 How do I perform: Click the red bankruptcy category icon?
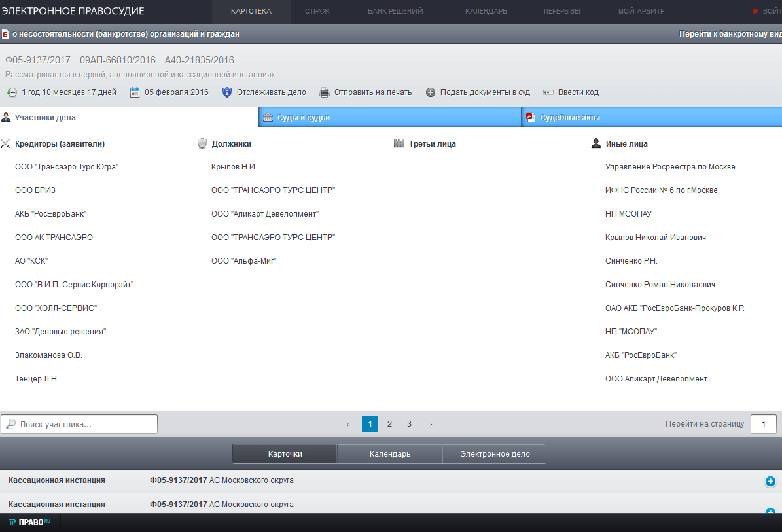5,34
